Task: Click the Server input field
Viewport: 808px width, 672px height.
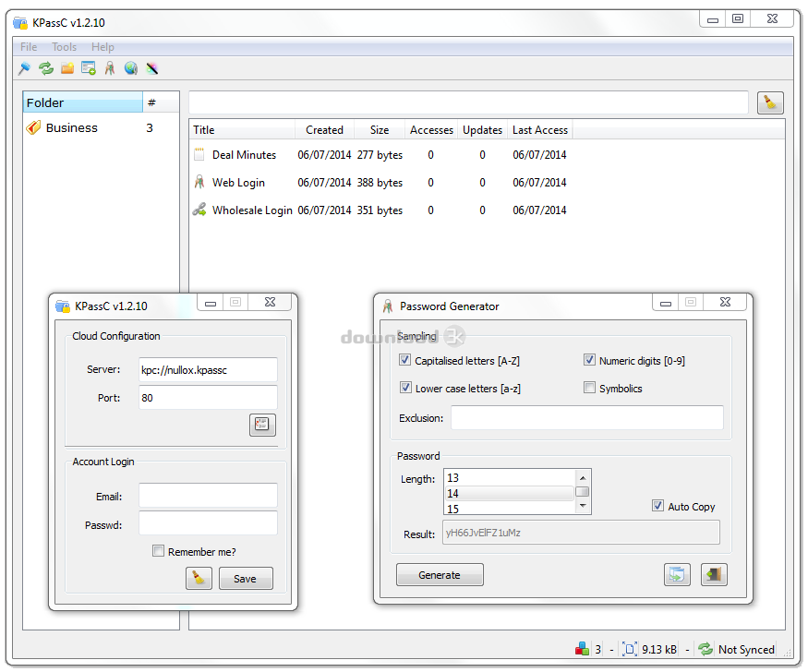Action: 208,370
